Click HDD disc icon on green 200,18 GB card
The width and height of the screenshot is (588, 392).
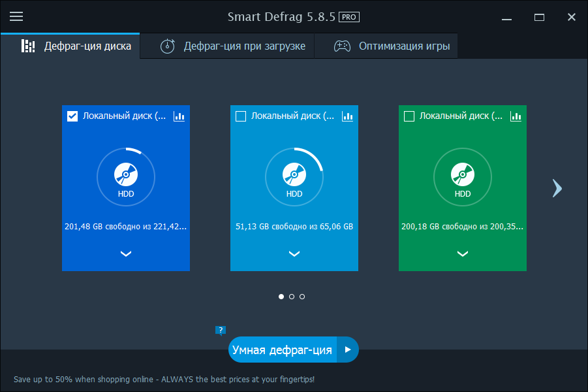pos(463,174)
